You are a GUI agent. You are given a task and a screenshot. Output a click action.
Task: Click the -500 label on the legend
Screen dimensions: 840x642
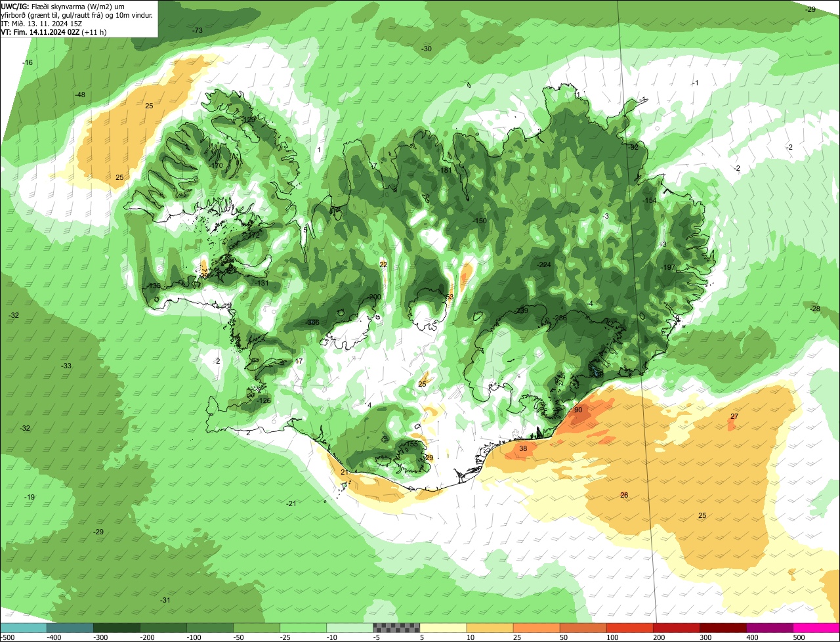pyautogui.click(x=7, y=637)
